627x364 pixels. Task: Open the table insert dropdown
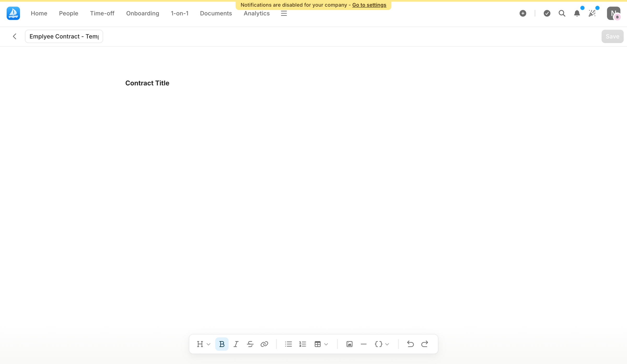[x=321, y=344]
